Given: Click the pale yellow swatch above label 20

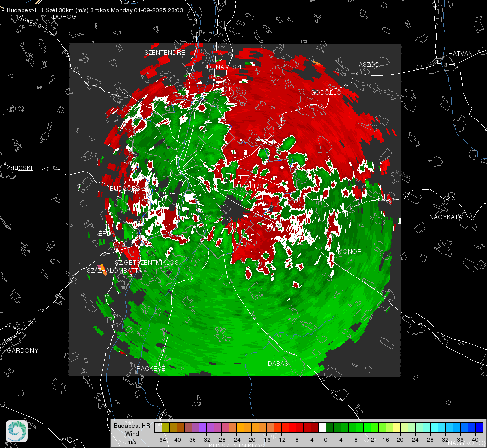Looking at the screenshot, I should [x=397, y=428].
